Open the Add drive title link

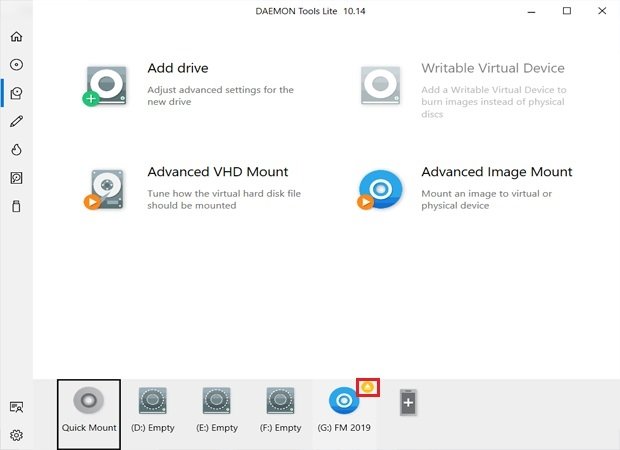point(178,68)
